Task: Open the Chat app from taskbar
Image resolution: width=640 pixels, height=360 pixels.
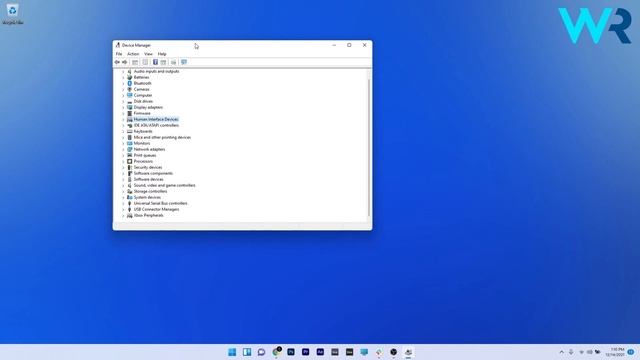Action: tap(261, 352)
